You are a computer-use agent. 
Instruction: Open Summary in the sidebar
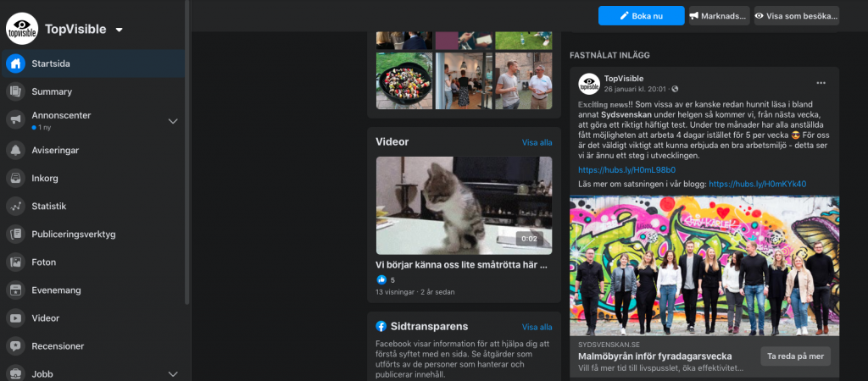coord(93,91)
